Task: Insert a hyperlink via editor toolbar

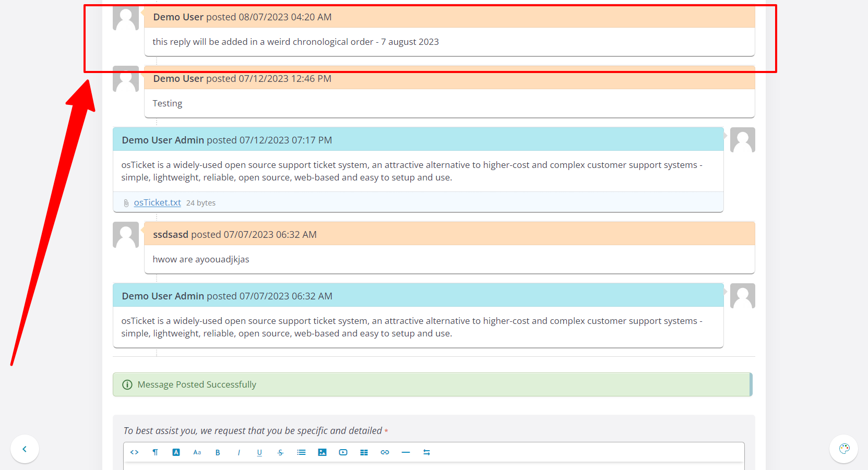Action: (385, 452)
